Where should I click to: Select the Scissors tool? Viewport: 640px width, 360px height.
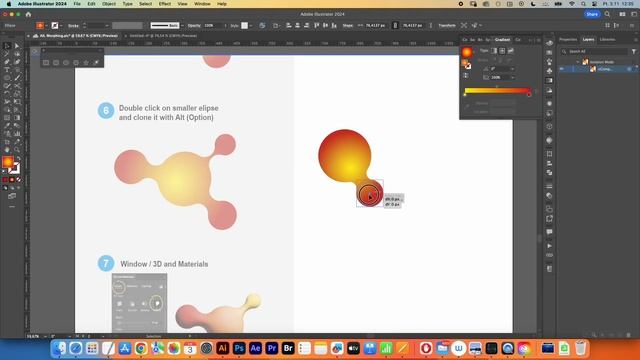tap(17, 86)
